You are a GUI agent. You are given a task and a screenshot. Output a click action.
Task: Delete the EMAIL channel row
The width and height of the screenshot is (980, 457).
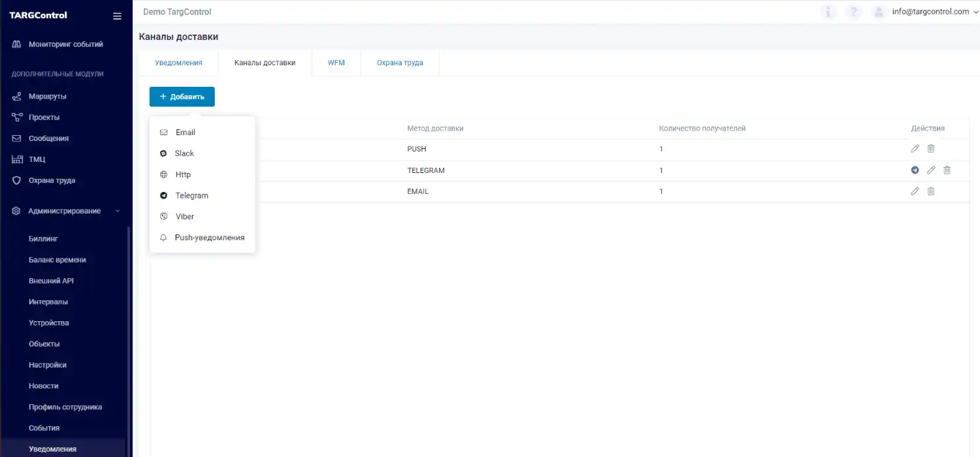tap(931, 191)
